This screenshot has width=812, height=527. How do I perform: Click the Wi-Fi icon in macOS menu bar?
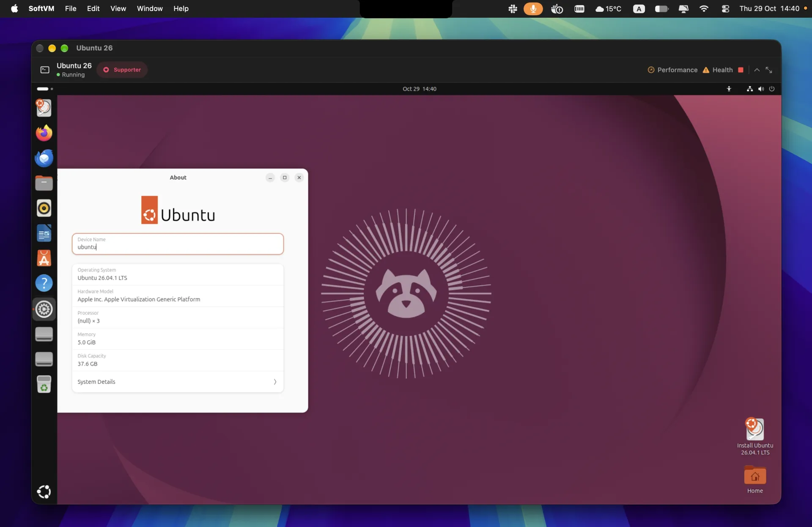704,8
